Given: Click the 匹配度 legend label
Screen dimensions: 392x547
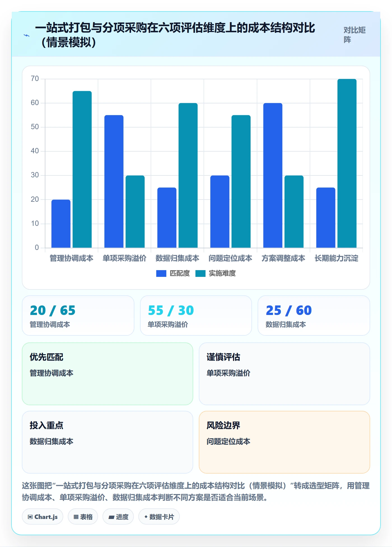Looking at the screenshot, I should click(180, 273).
